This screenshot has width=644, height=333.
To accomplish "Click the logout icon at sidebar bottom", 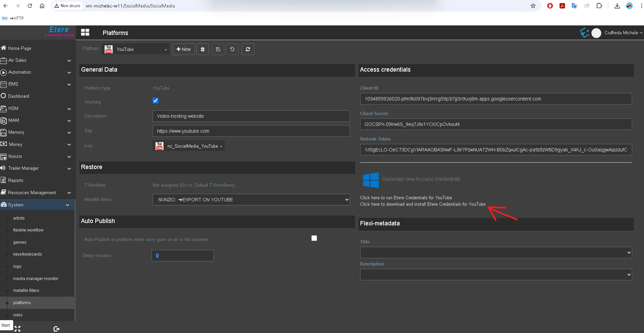I will 57,329.
